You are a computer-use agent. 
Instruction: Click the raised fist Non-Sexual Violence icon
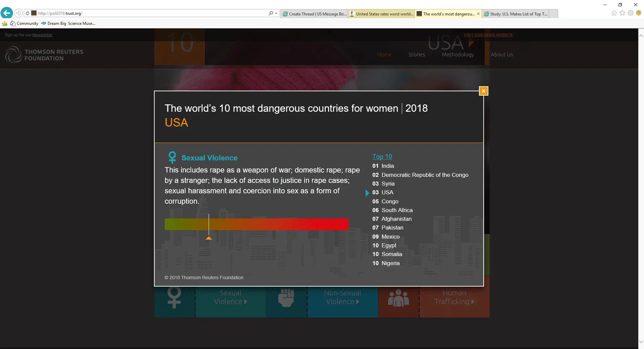tap(286, 297)
